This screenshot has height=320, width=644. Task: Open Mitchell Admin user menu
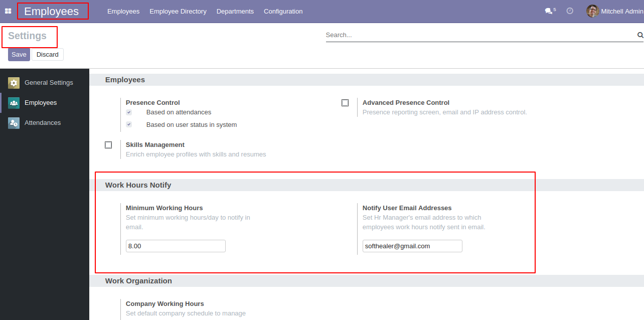coord(615,11)
